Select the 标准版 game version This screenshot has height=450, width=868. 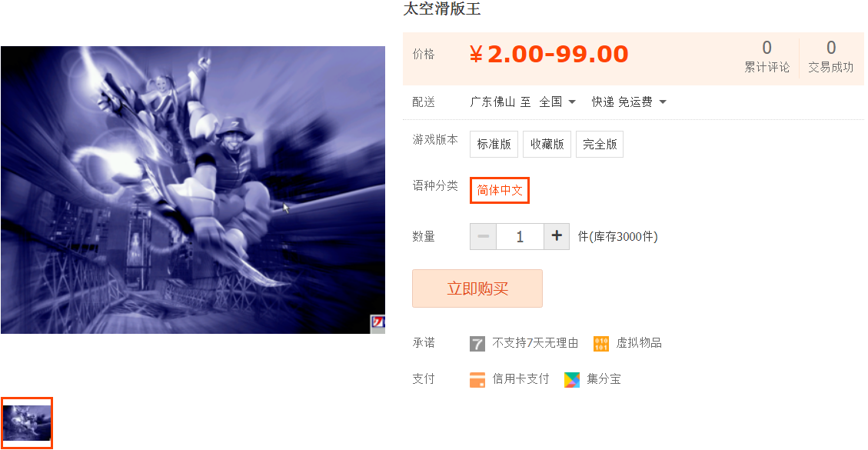pyautogui.click(x=494, y=144)
